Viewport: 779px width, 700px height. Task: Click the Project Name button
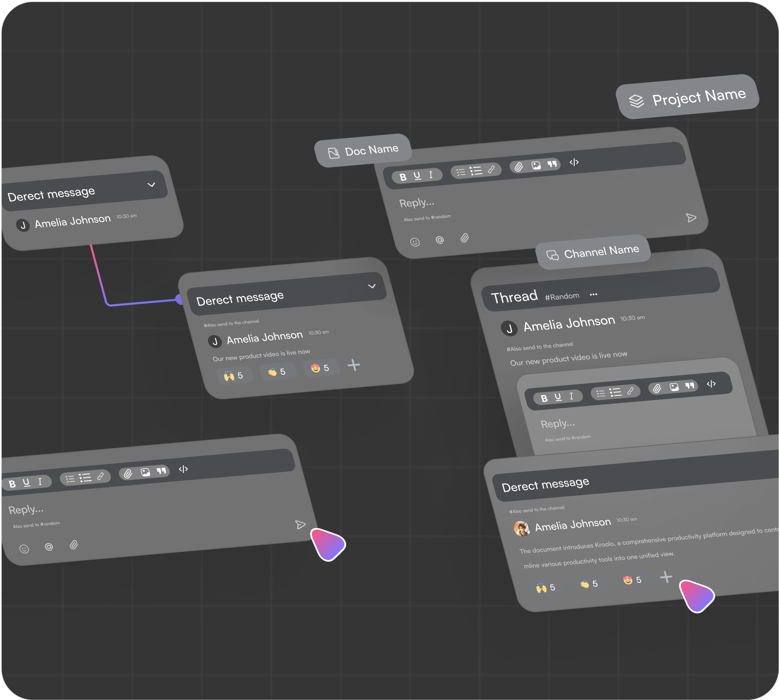(x=688, y=97)
